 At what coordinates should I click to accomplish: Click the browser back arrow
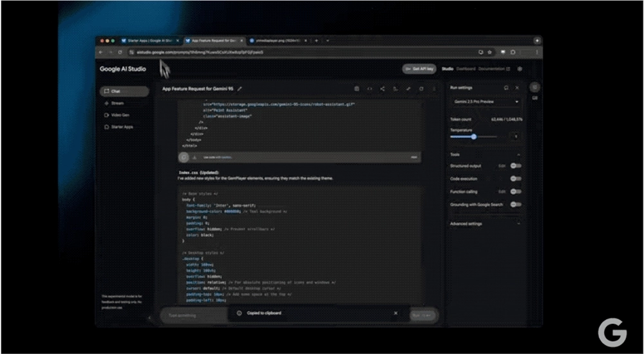100,52
